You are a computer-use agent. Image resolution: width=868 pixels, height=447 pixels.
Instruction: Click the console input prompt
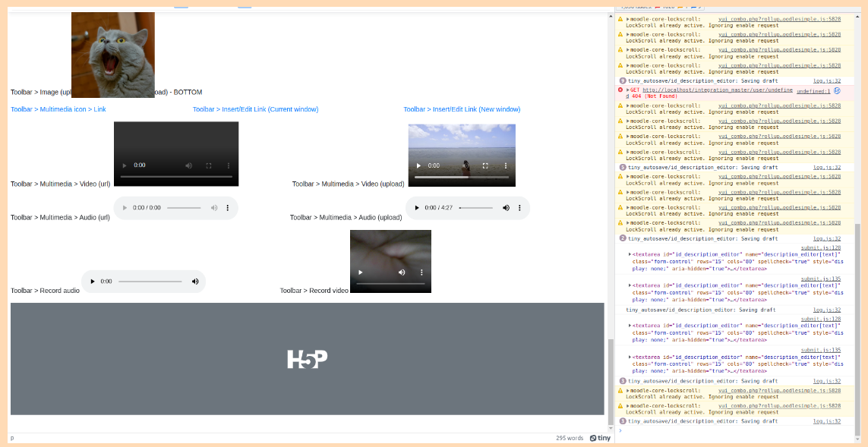click(x=737, y=430)
